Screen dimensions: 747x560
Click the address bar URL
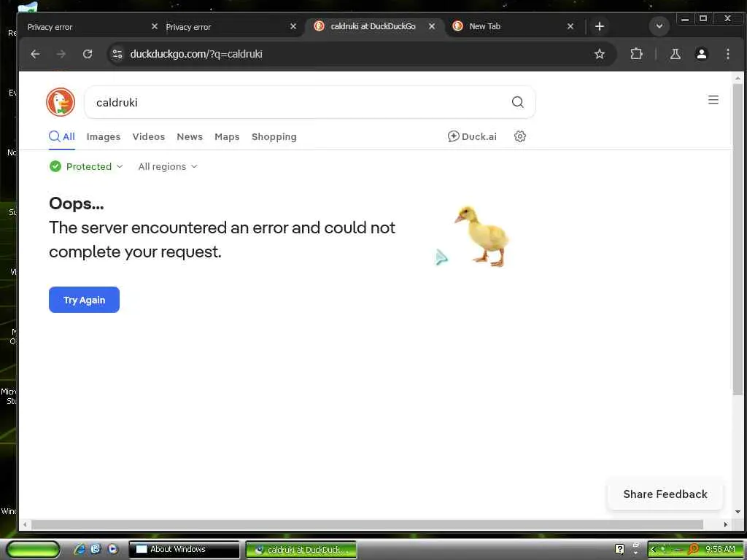(196, 54)
